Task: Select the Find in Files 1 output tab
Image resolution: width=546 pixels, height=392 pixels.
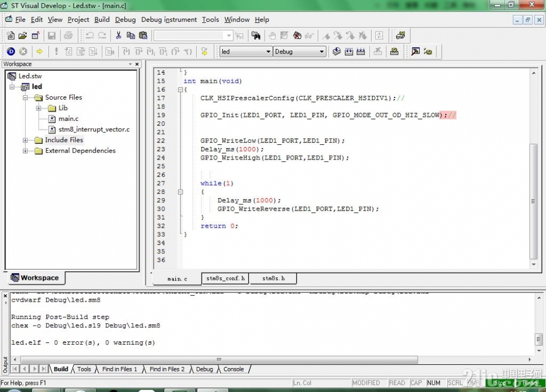Action: click(119, 369)
